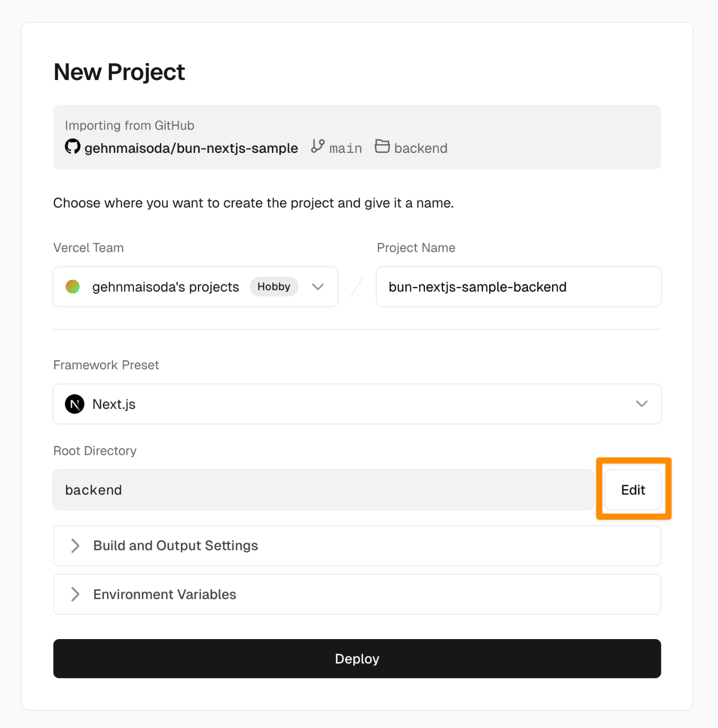718x728 pixels.
Task: Click the backend folder label in header
Action: coord(421,148)
